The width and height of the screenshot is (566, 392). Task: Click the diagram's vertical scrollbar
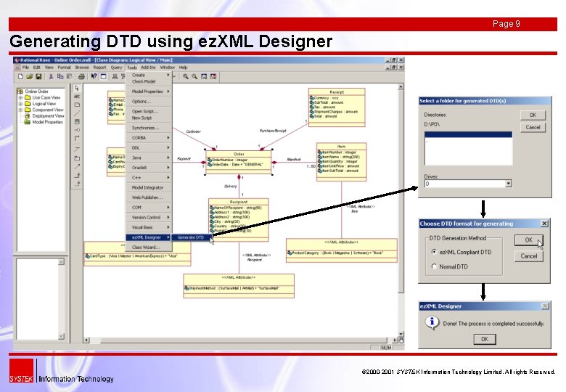(401, 210)
